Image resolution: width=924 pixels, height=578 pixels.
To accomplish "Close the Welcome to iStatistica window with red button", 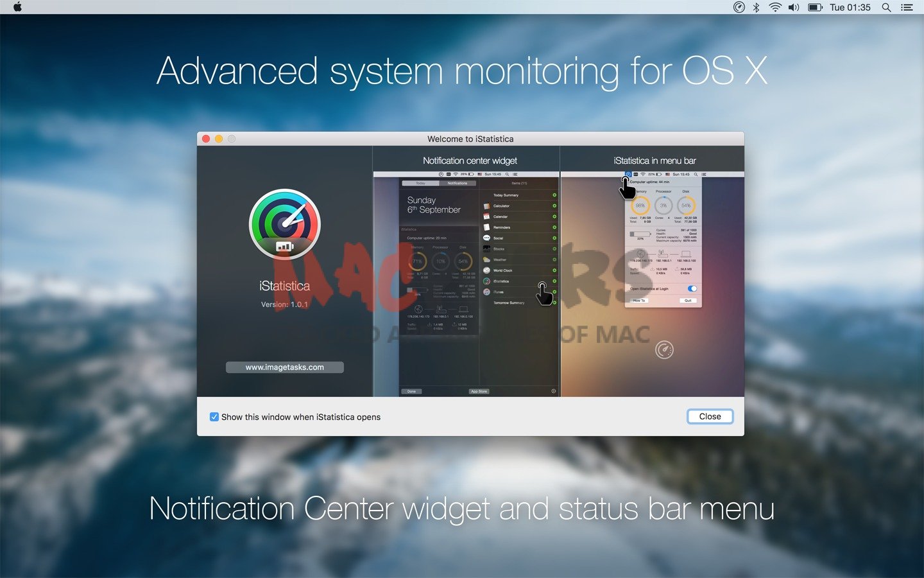I will (206, 139).
